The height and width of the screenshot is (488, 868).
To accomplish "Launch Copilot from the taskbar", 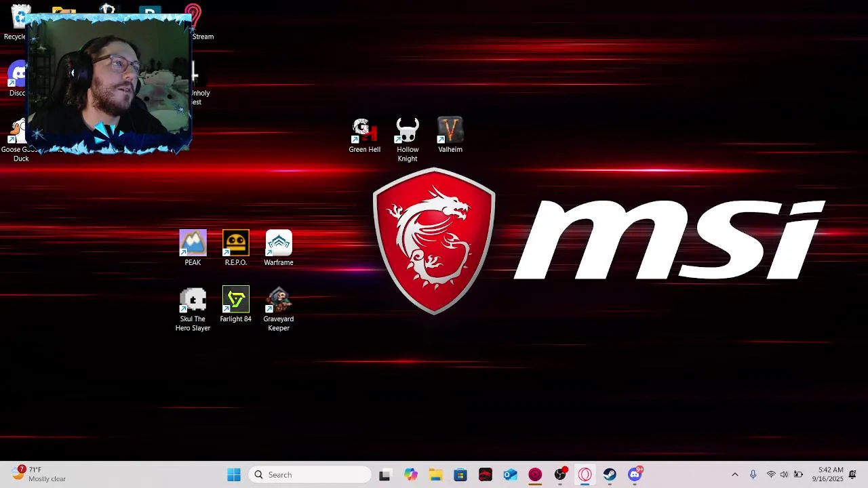I will [410, 475].
